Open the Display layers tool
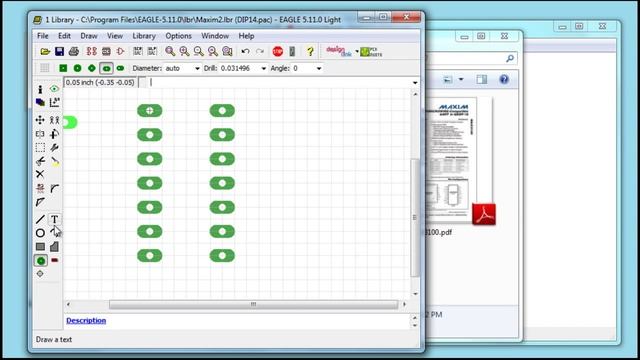This screenshot has height=360, width=640. point(40,102)
